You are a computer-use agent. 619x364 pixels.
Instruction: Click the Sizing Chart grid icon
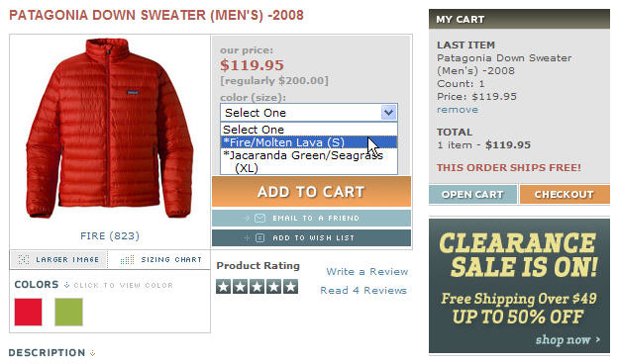(127, 259)
